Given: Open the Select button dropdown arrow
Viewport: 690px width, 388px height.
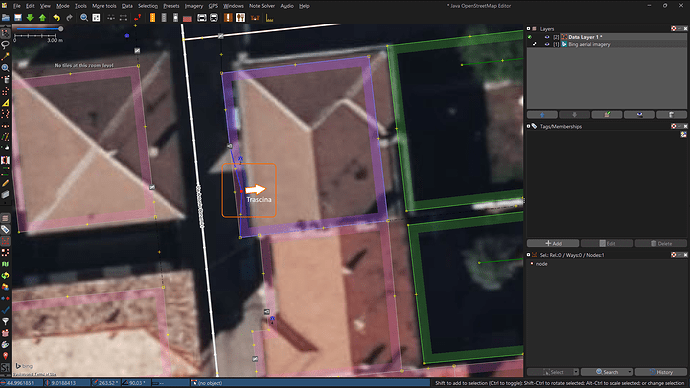Looking at the screenshot, I should (576, 372).
